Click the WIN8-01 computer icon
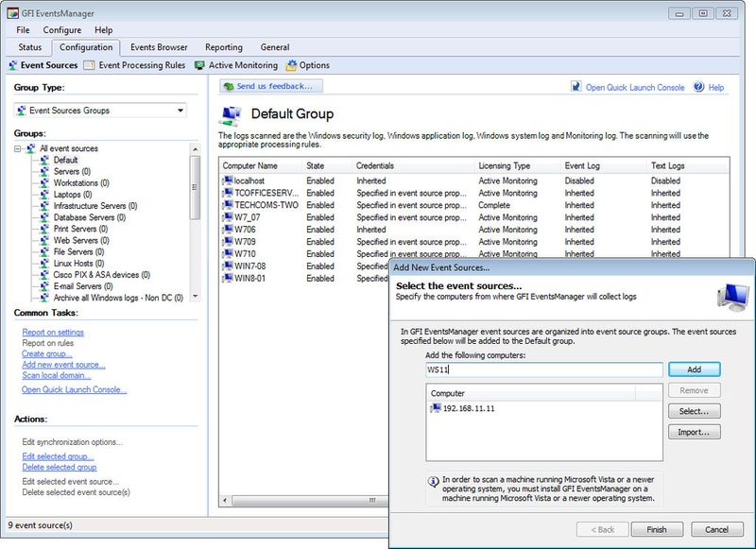Image resolution: width=756 pixels, height=549 pixels. coord(227,278)
